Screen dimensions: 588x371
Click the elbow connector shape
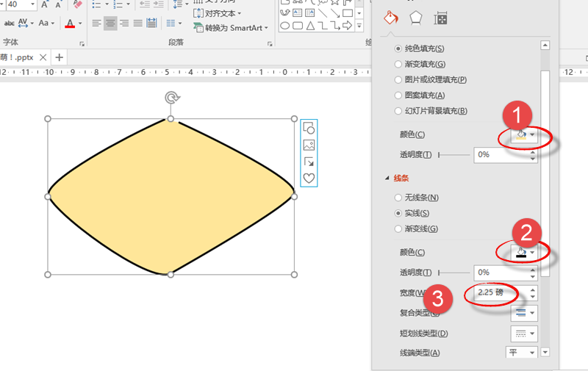click(x=323, y=26)
